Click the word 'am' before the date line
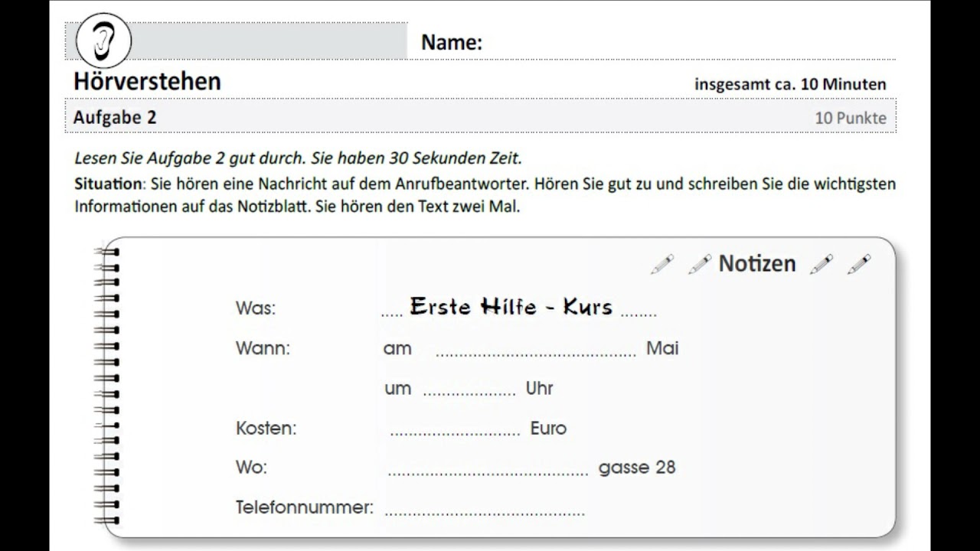 click(397, 349)
